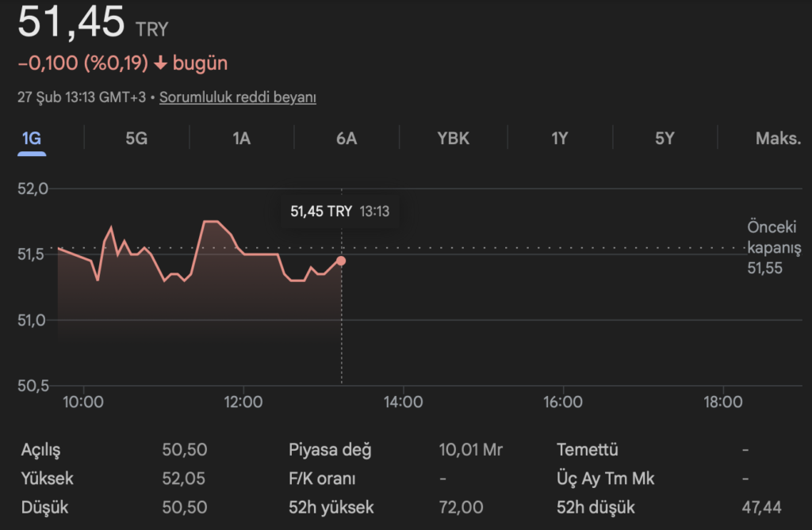Click the 52h yüksek value 72,00
Image resolution: width=812 pixels, height=530 pixels.
click(x=461, y=508)
